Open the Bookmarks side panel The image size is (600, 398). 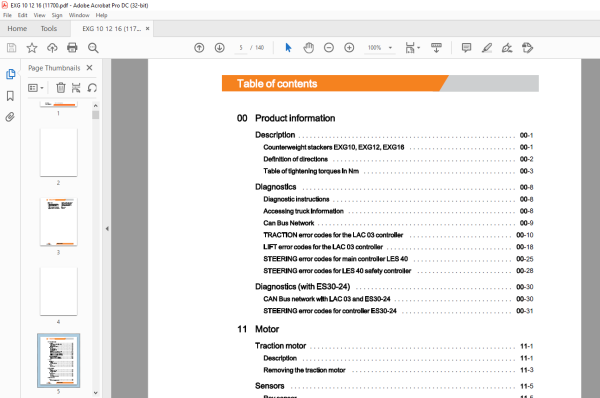pos(10,96)
